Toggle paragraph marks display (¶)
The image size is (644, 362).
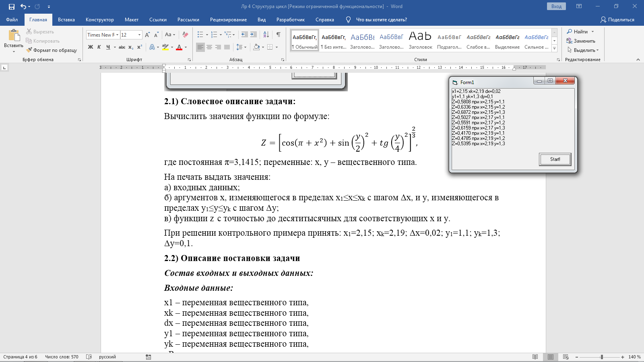pos(278,35)
